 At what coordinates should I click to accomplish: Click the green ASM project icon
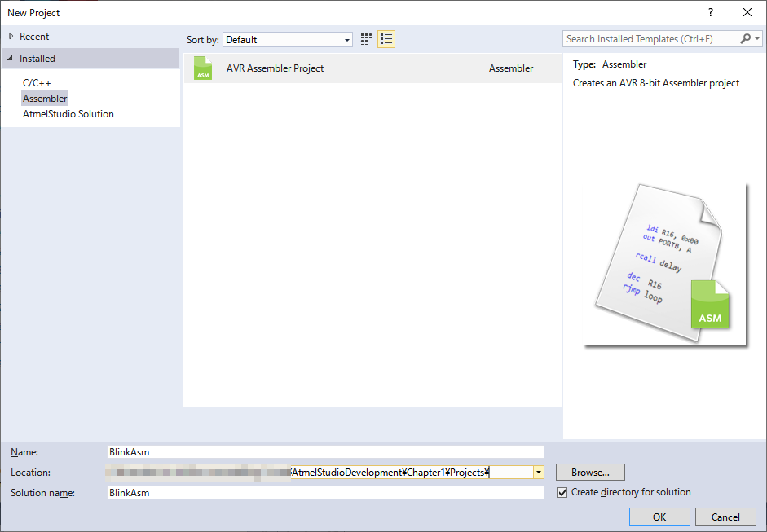click(202, 68)
